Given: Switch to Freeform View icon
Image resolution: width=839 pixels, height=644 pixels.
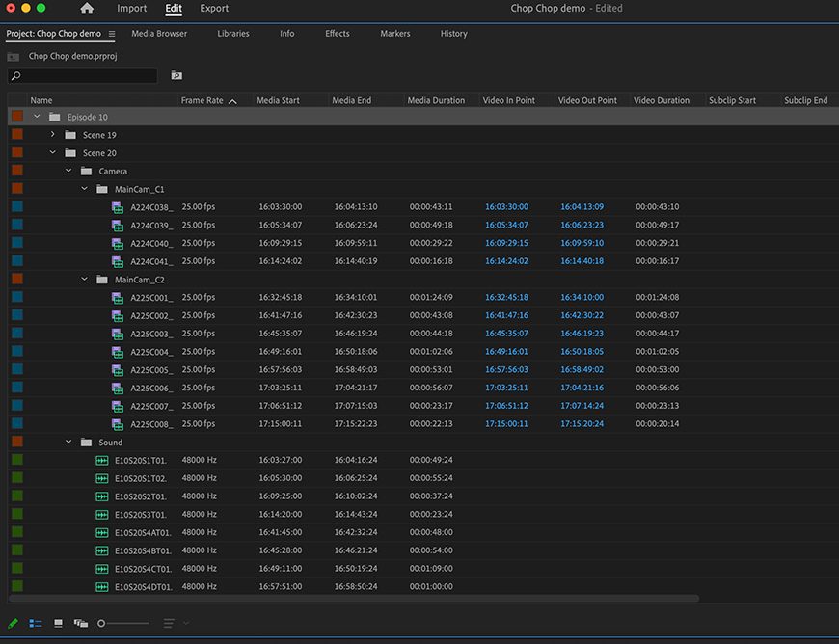Looking at the screenshot, I should pyautogui.click(x=81, y=623).
